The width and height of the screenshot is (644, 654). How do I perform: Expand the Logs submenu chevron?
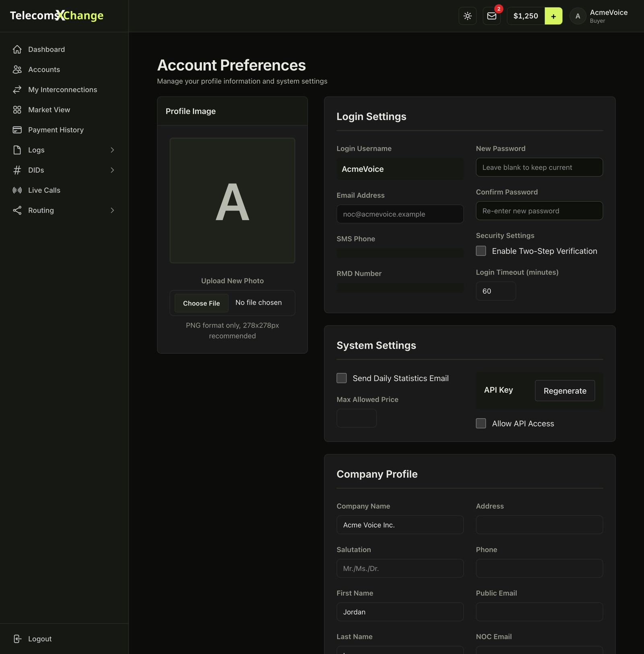[112, 150]
